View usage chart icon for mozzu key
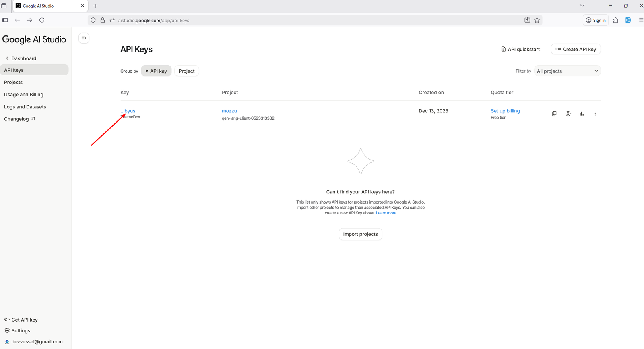Image resolution: width=644 pixels, height=349 pixels. [x=582, y=114]
